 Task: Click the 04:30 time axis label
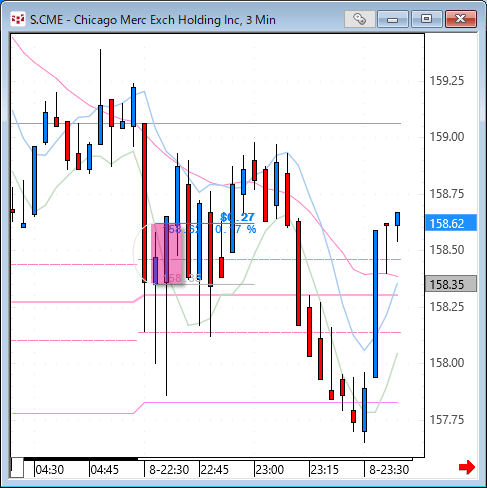(x=49, y=470)
